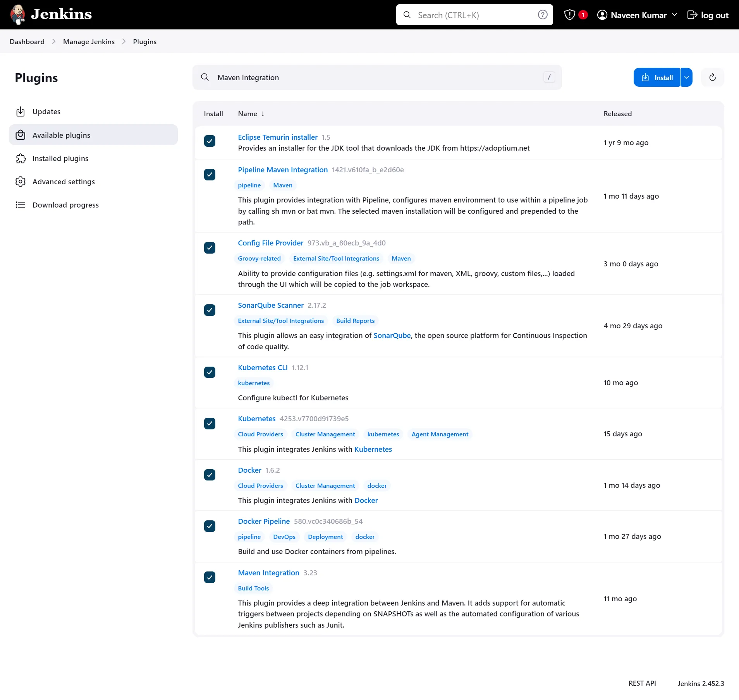739x700 pixels.
Task: Uncheck the Kubernetes plugin checkbox
Action: click(210, 424)
